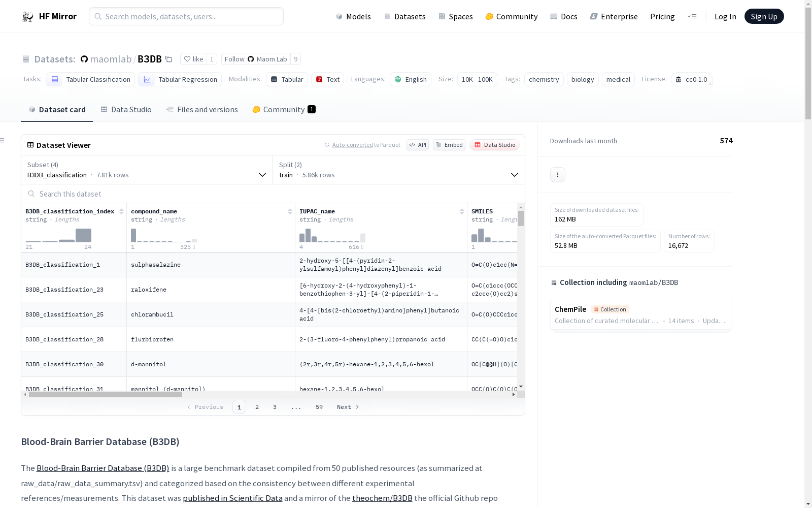Follow Maom Lab
This screenshot has height=508, width=812.
coord(256,59)
